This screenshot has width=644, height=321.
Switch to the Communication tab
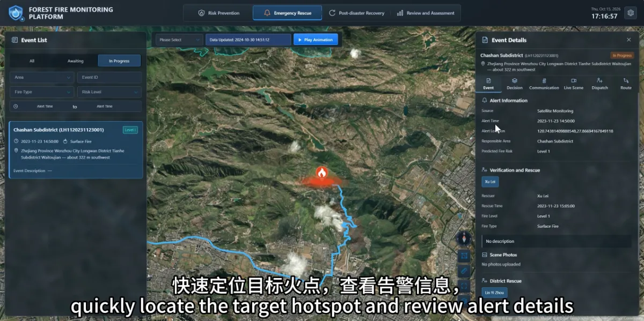tap(544, 84)
